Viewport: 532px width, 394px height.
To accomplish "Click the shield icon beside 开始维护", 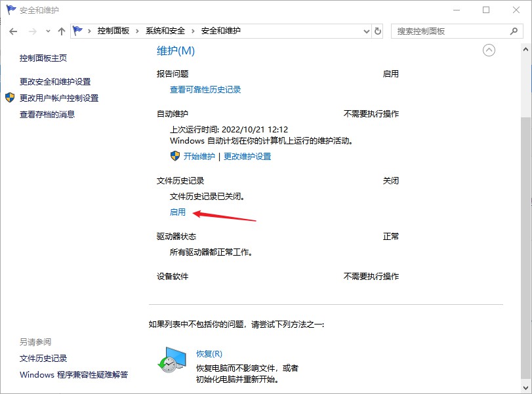I will point(174,156).
